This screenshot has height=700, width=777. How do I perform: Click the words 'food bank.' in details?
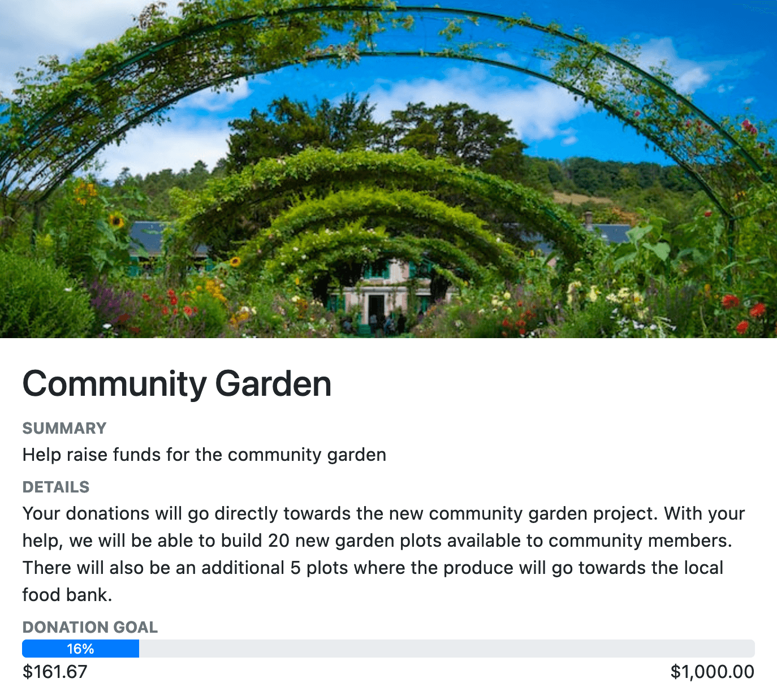point(67,595)
